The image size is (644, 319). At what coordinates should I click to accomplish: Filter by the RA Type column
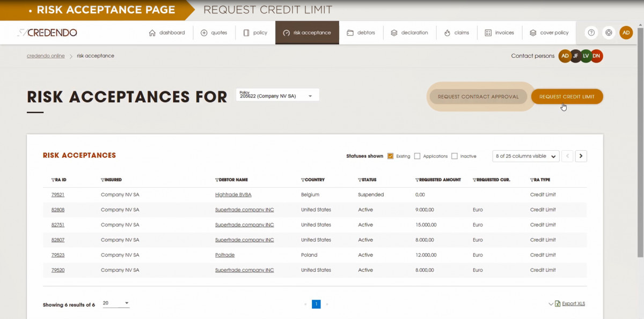pyautogui.click(x=531, y=180)
